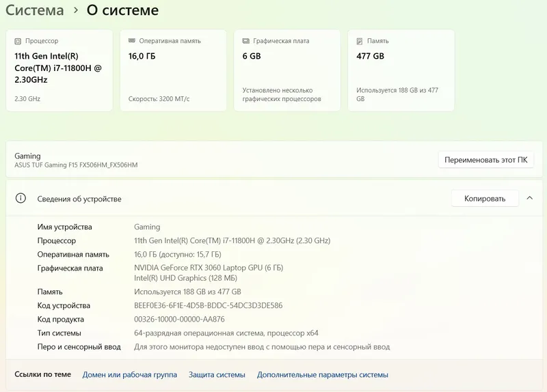Select device ID BEEF0E36-6F1E-4D5B-BDDC-54DC3D3DE586
Screen dimensions: 547x392
click(209, 305)
